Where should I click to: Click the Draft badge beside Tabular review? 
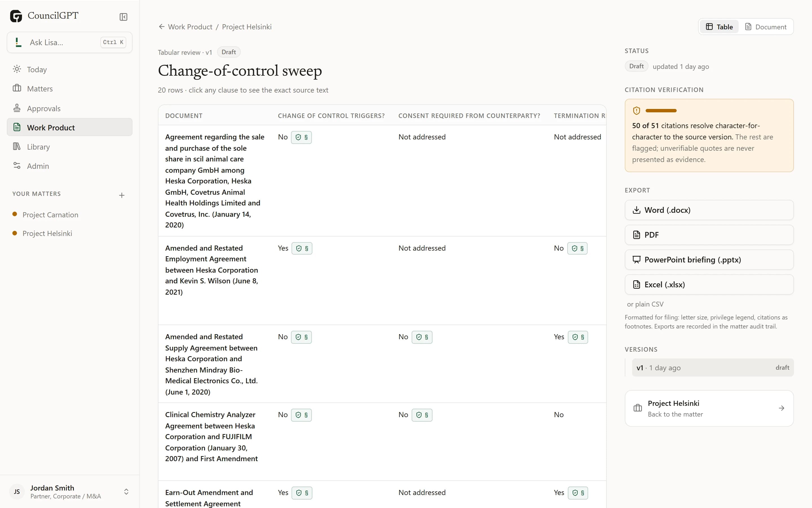(228, 52)
